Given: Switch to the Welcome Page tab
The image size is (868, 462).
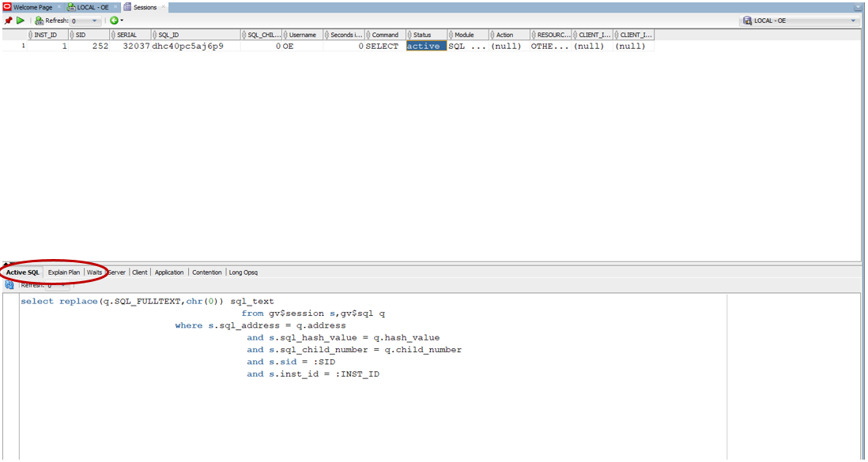Looking at the screenshot, I should pyautogui.click(x=32, y=7).
